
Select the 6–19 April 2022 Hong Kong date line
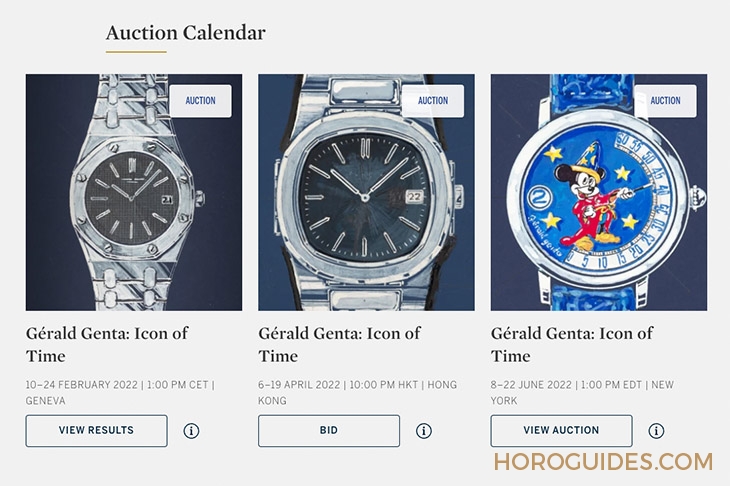coord(358,392)
